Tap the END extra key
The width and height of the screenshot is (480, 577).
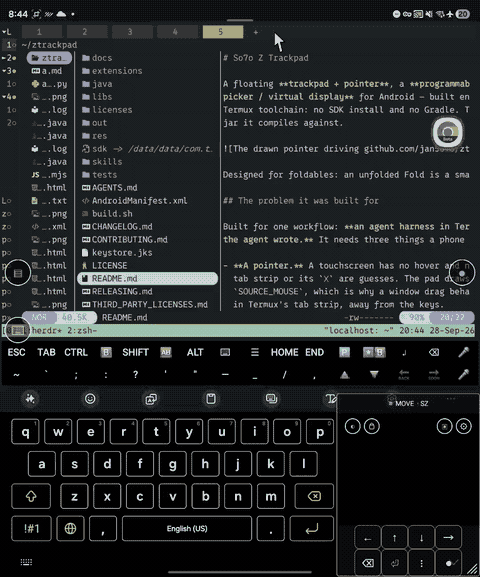click(314, 353)
